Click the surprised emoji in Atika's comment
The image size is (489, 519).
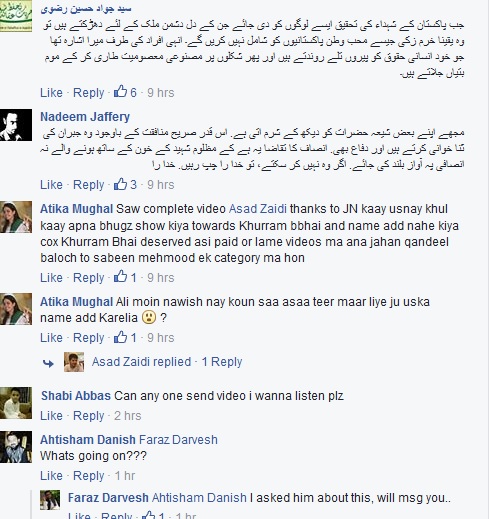(x=149, y=317)
